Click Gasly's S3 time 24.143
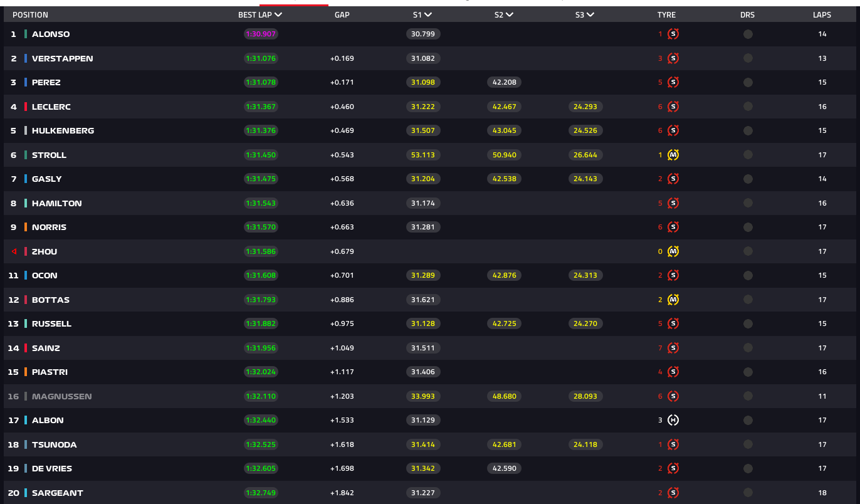The width and height of the screenshot is (860, 504). coord(585,179)
